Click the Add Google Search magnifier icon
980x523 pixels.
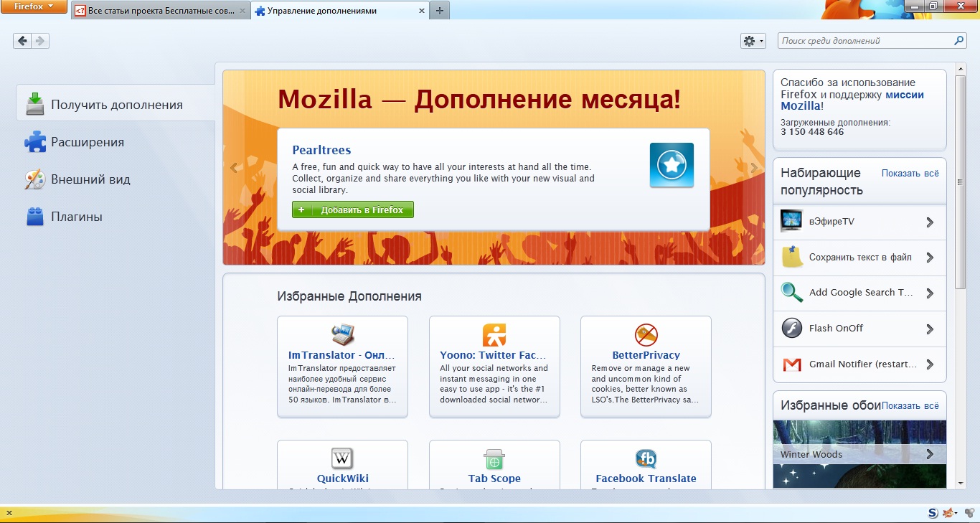791,292
